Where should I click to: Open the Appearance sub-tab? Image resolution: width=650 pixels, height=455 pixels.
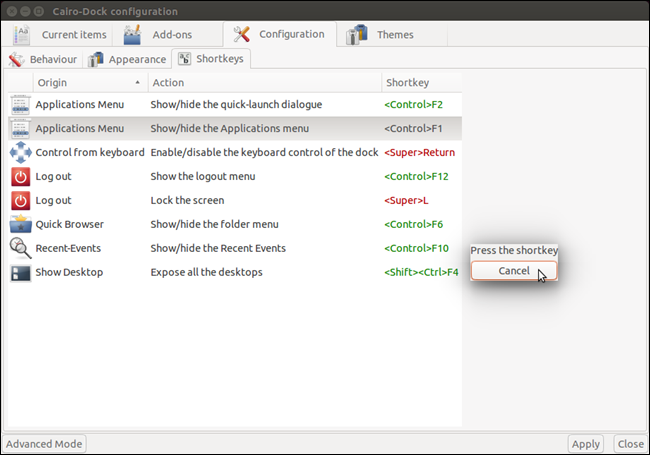[127, 59]
